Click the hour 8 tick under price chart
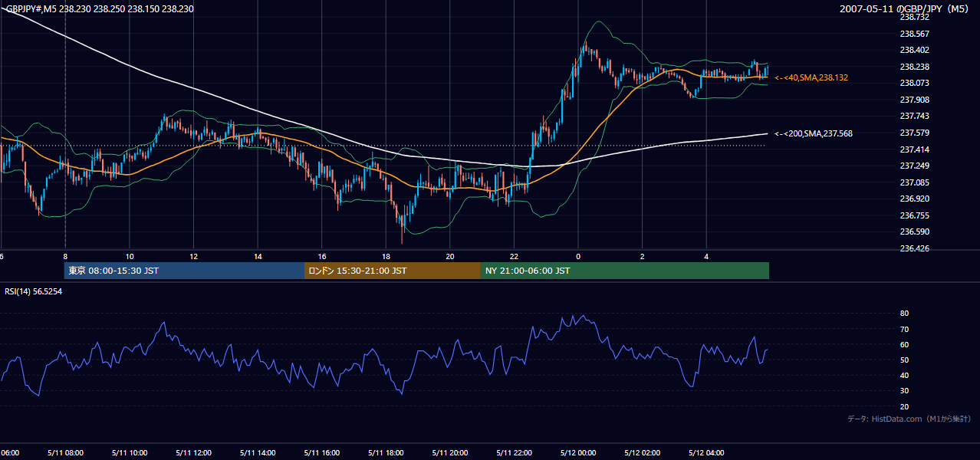Image resolution: width=980 pixels, height=460 pixels. (65, 256)
